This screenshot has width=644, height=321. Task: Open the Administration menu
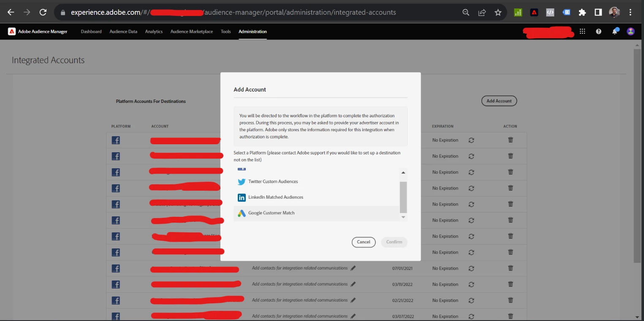253,32
